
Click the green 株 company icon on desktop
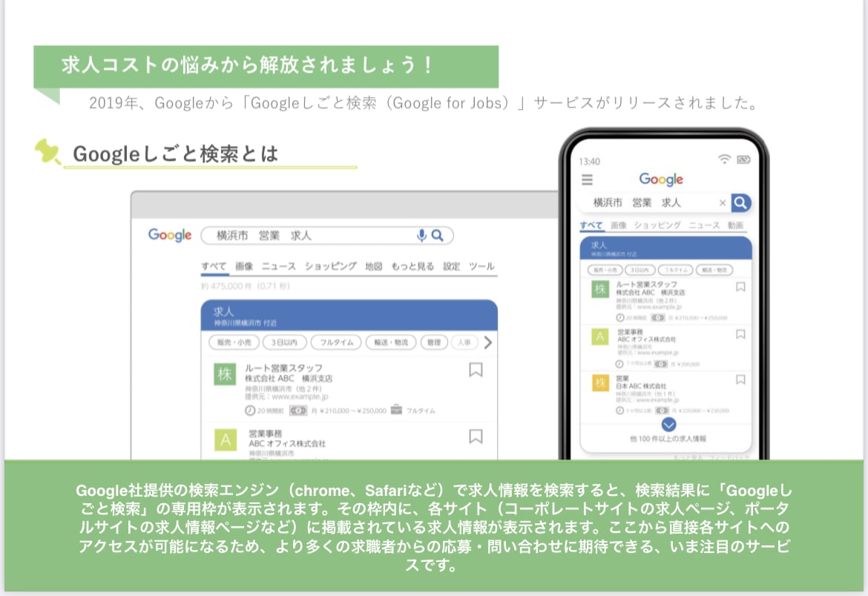pyautogui.click(x=225, y=374)
